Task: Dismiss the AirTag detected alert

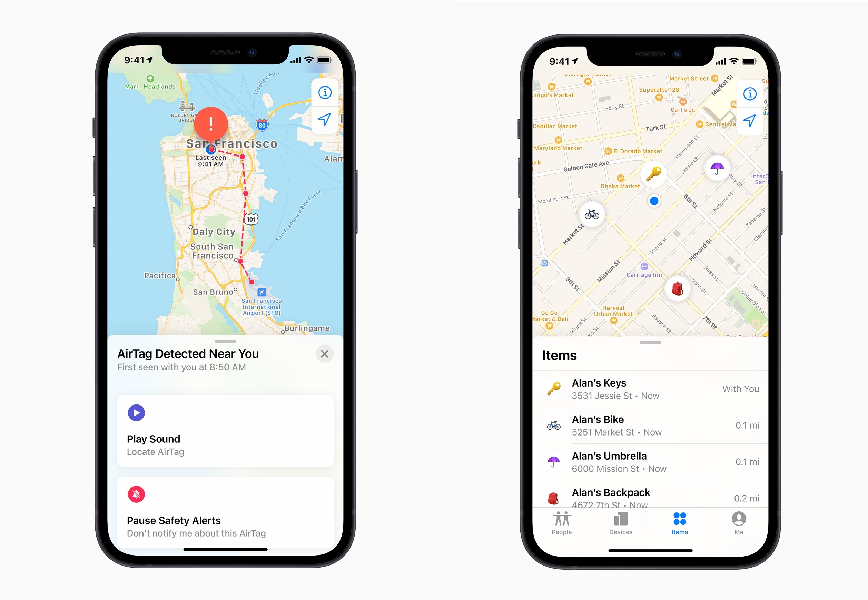Action: click(x=325, y=353)
